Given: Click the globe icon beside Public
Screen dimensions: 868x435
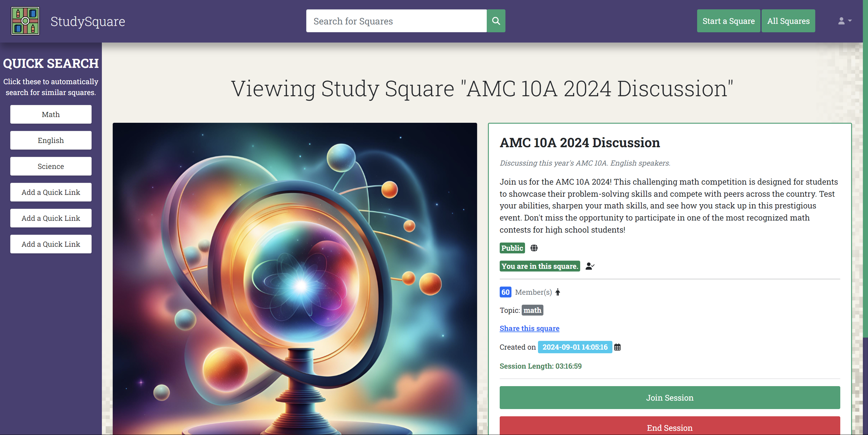Looking at the screenshot, I should (x=534, y=248).
